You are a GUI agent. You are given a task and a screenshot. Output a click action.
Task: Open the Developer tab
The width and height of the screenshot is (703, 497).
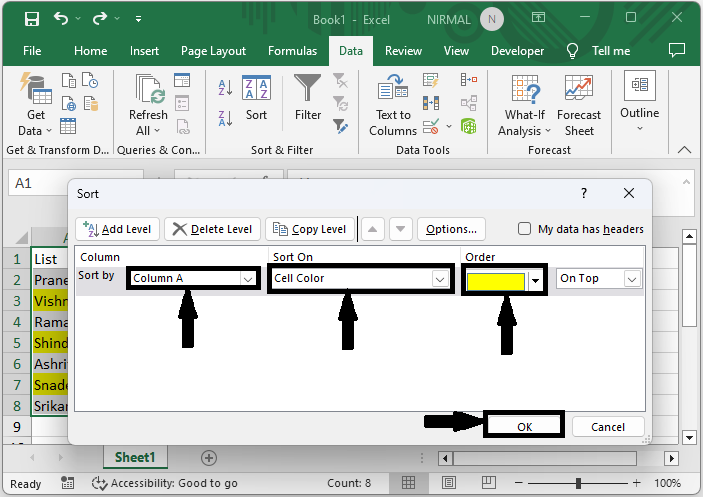click(517, 51)
